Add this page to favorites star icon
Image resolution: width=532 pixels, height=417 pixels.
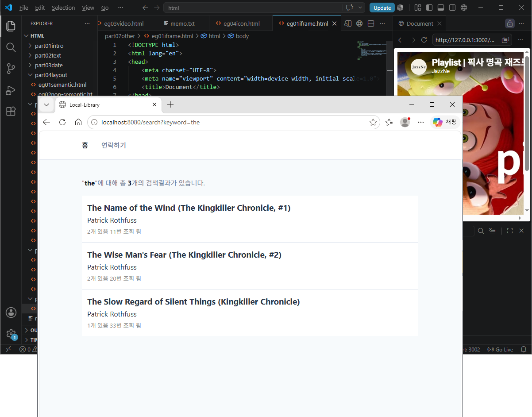[x=373, y=122]
